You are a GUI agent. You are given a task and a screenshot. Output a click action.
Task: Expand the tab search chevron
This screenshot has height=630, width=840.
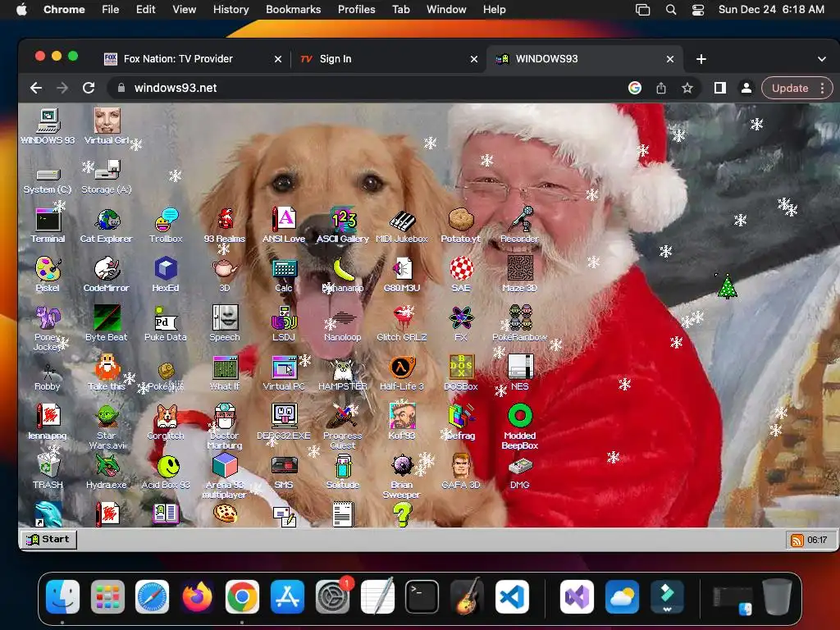pos(822,59)
